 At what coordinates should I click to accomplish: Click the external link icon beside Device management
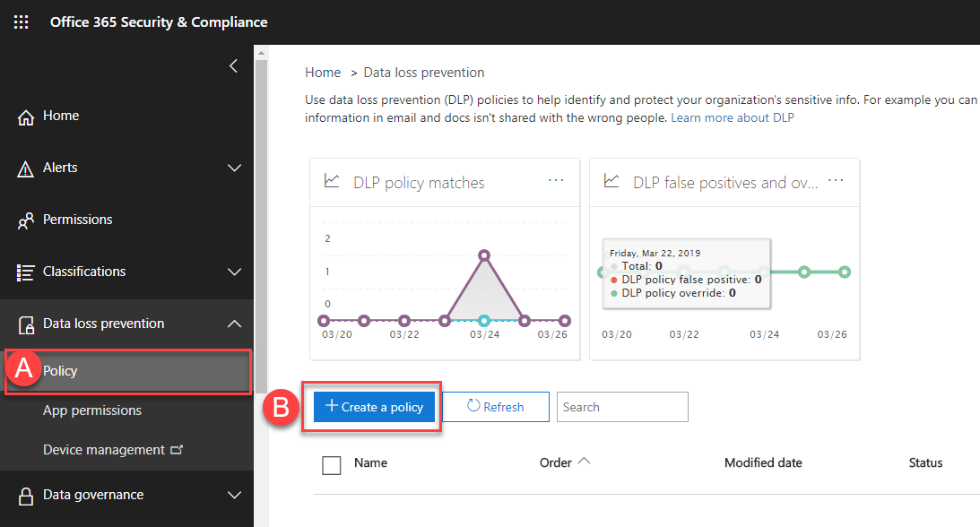[x=177, y=450]
